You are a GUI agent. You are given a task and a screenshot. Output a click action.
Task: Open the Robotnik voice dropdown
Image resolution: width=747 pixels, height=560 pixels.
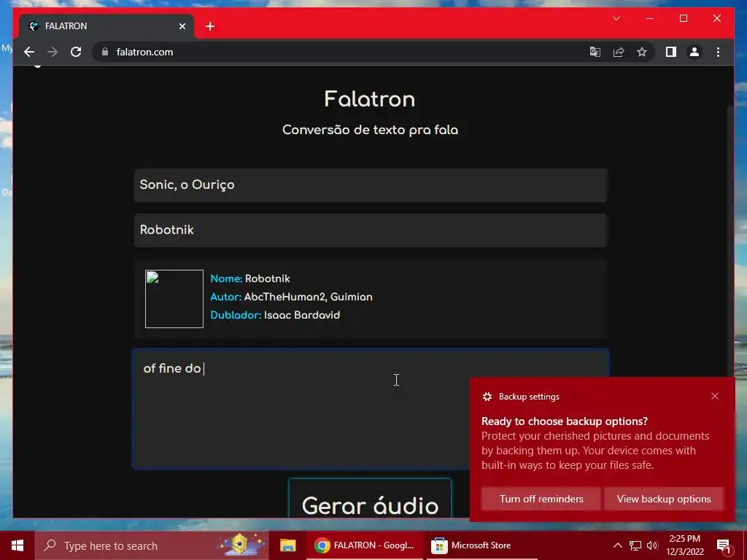[370, 230]
